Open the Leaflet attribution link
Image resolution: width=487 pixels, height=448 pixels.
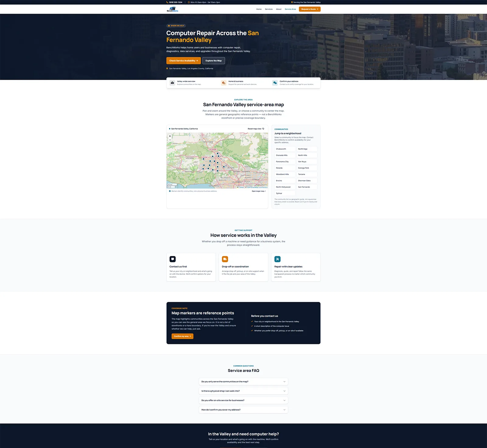click(x=240, y=187)
